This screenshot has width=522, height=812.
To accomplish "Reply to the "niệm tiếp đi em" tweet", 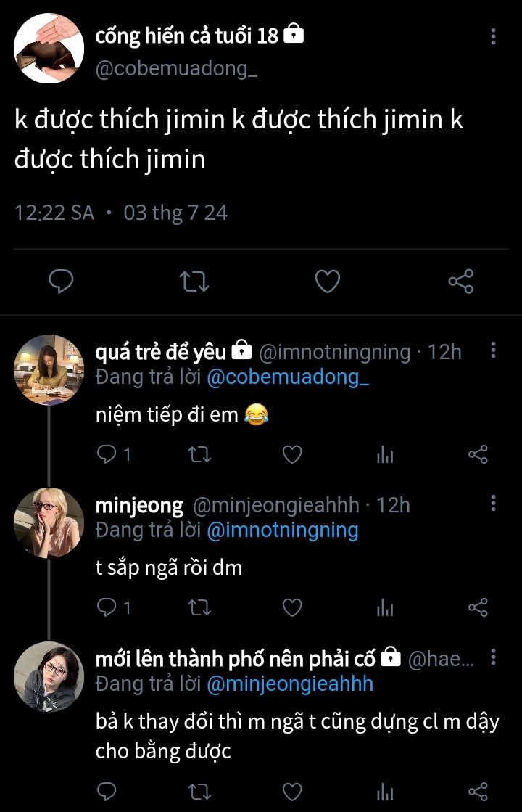I will [107, 455].
